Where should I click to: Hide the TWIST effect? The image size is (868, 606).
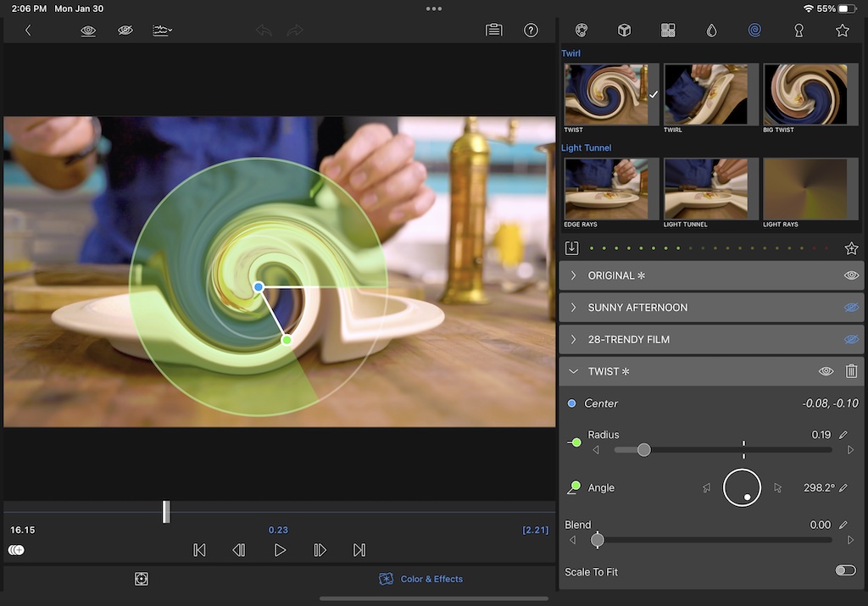(826, 371)
